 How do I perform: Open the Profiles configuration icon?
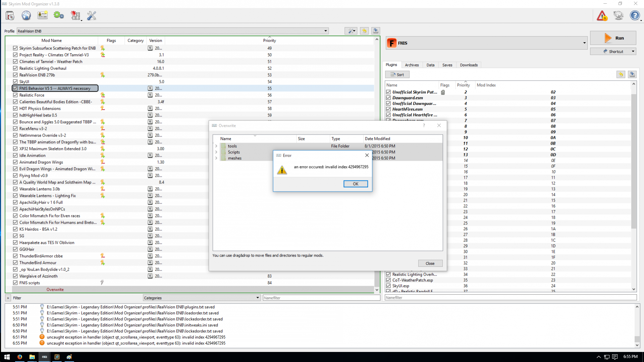click(43, 16)
